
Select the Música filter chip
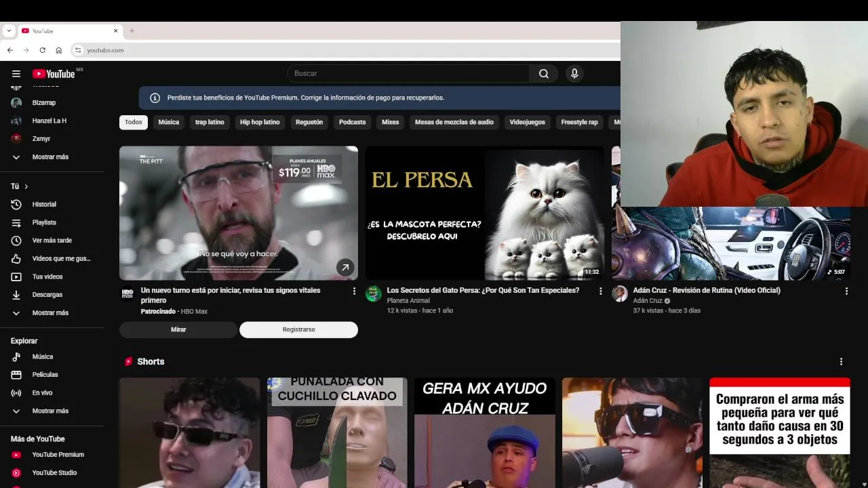coord(169,122)
